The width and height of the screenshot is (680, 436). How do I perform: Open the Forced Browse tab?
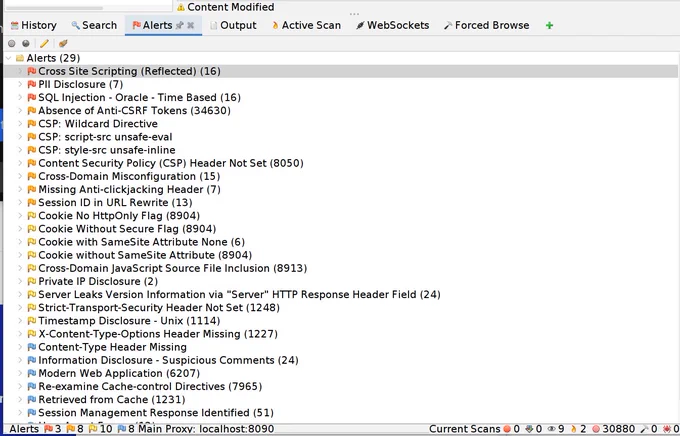[487, 26]
